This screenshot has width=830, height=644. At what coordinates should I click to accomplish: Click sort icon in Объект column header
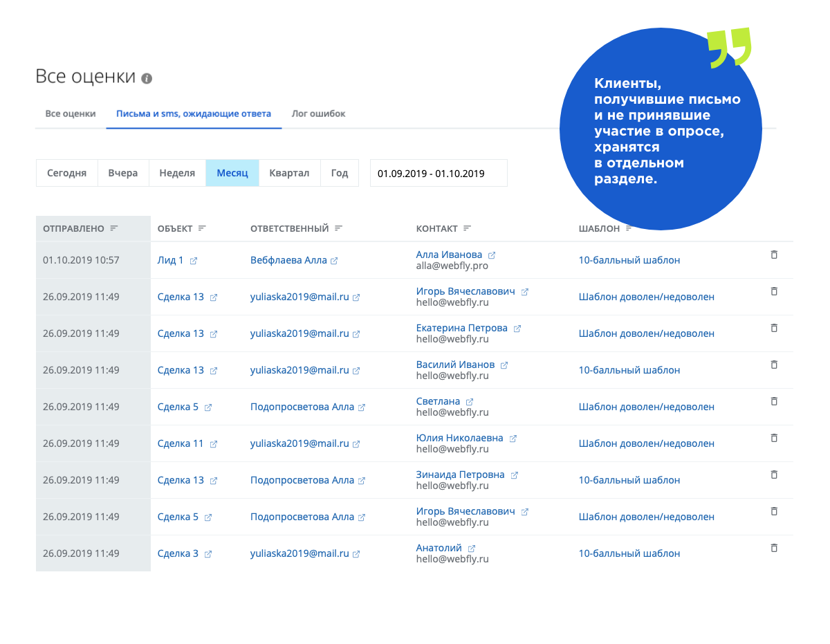(x=202, y=228)
